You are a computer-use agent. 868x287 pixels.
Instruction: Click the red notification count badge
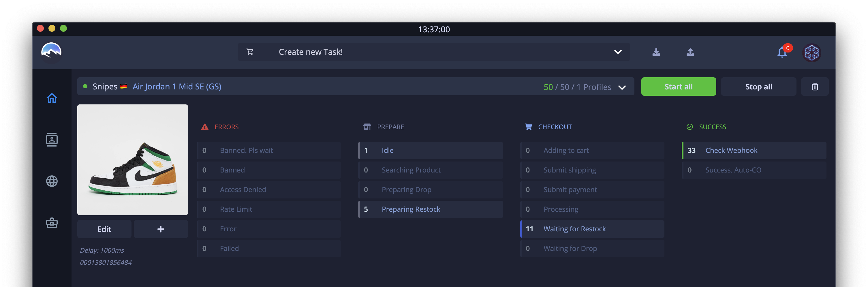pos(788,48)
